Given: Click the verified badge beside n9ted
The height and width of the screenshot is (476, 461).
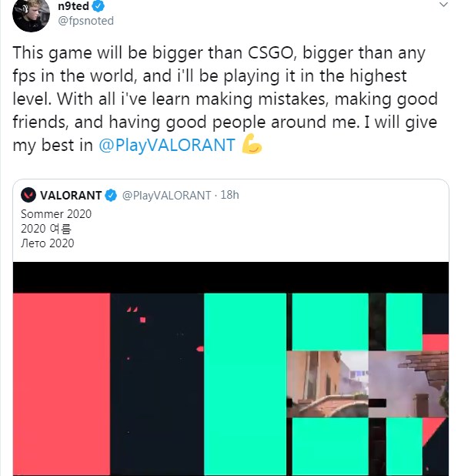Looking at the screenshot, I should (x=99, y=5).
